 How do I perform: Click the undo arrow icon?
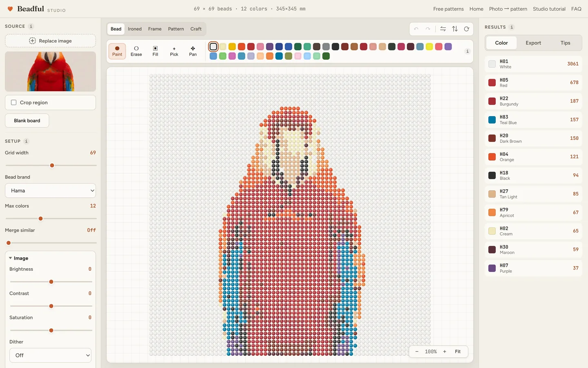pos(416,29)
